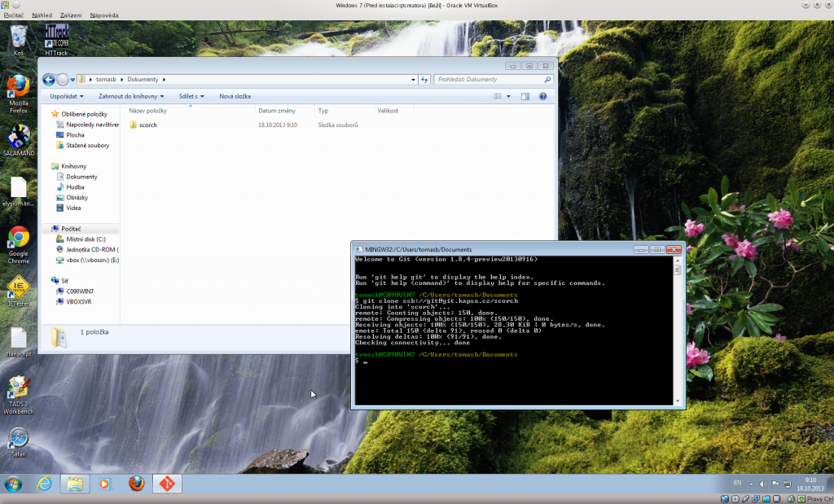This screenshot has width=834, height=504.
Task: Select the transcript file on desktop
Action: click(18, 342)
